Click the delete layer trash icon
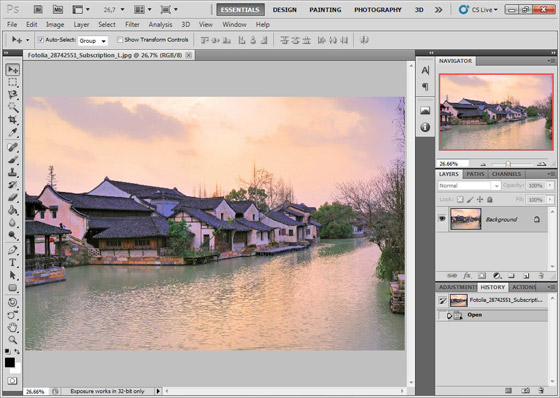 [x=541, y=276]
